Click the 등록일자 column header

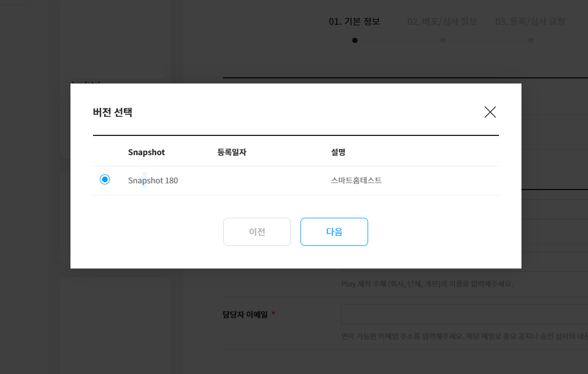[232, 152]
